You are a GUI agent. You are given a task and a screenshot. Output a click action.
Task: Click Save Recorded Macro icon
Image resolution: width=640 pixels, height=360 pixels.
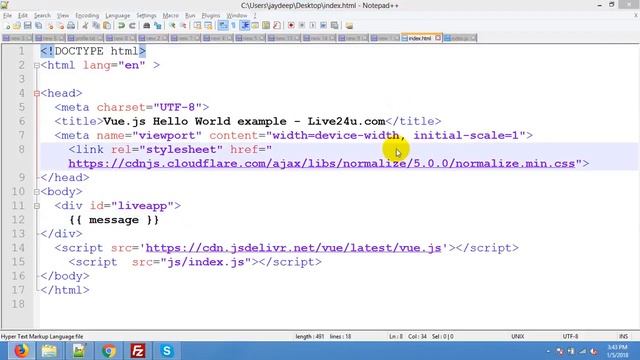point(334,26)
